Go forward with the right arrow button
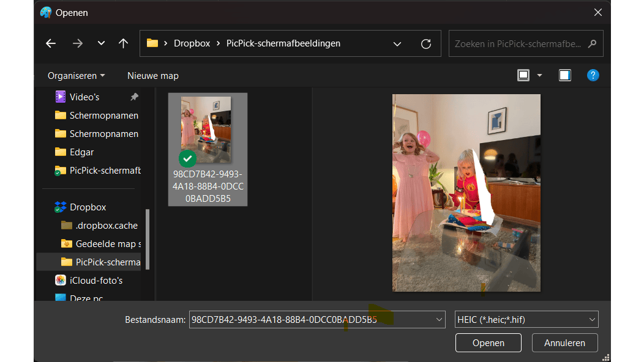Image resolution: width=644 pixels, height=362 pixels. coord(78,43)
